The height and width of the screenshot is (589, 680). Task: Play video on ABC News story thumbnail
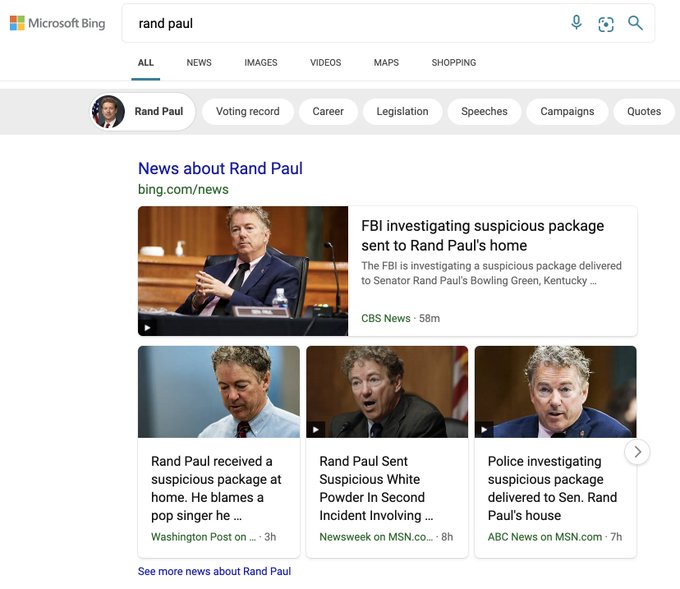pyautogui.click(x=484, y=430)
